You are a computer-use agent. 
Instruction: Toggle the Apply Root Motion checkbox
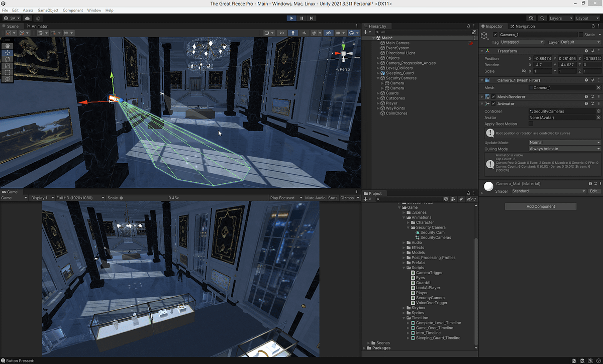(x=531, y=124)
